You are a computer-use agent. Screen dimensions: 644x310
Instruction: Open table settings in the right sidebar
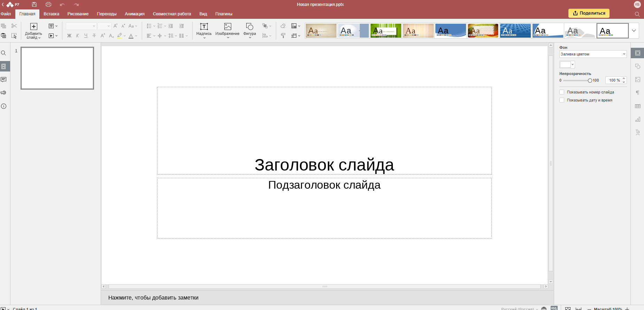click(637, 106)
